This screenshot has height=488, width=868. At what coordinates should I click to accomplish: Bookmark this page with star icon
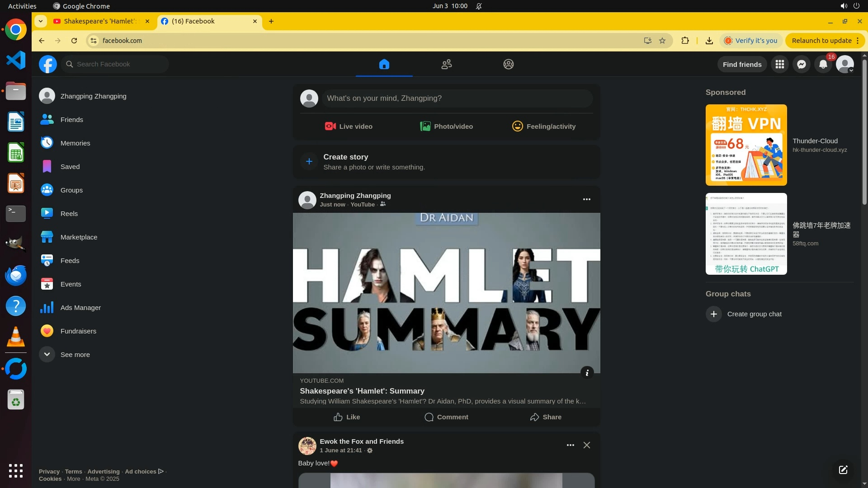(662, 41)
